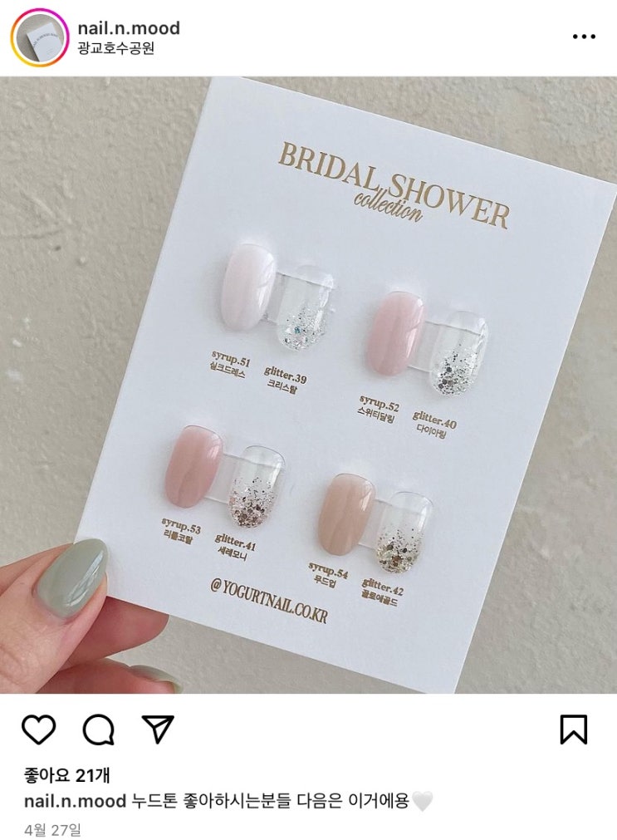Like the post with the heart icon

[x=38, y=729]
